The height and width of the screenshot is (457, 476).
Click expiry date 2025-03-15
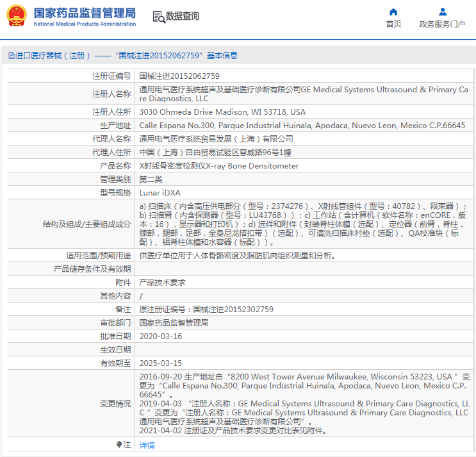pyautogui.click(x=161, y=363)
